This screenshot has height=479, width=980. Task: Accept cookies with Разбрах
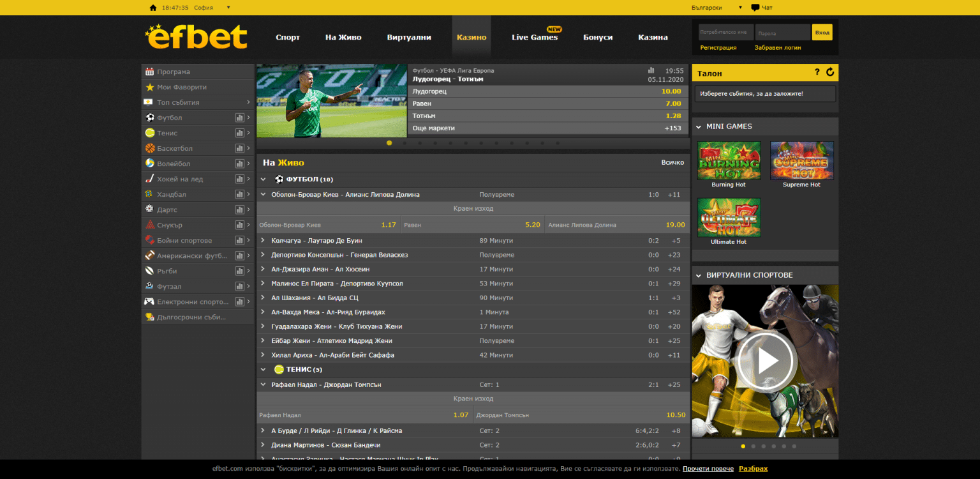pos(754,469)
